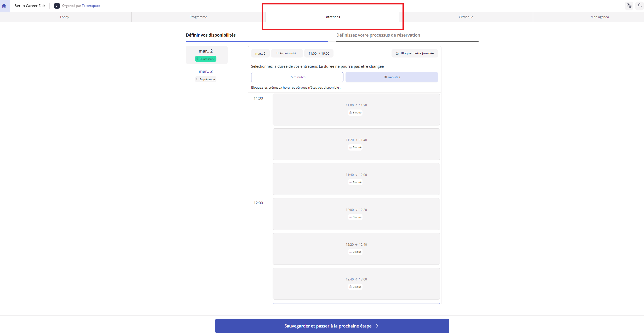Click the Talentspace logo icon
Image resolution: width=644 pixels, height=333 pixels.
(x=57, y=5)
